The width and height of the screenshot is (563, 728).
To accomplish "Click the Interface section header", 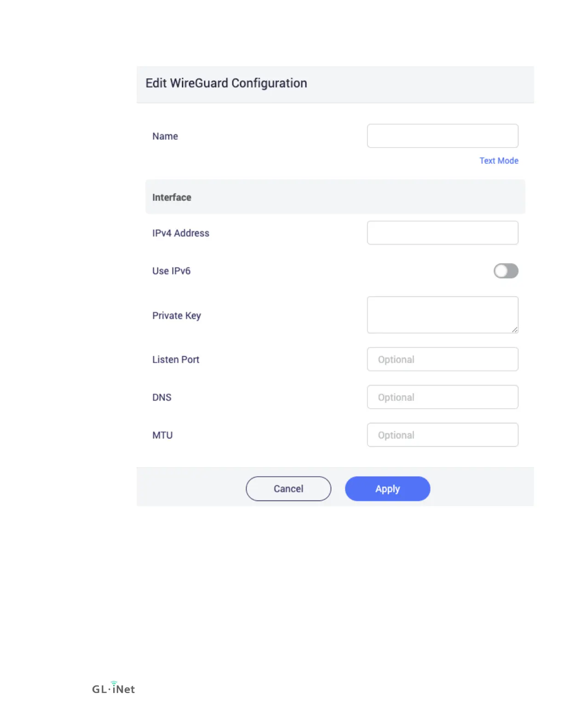I will click(x=335, y=197).
